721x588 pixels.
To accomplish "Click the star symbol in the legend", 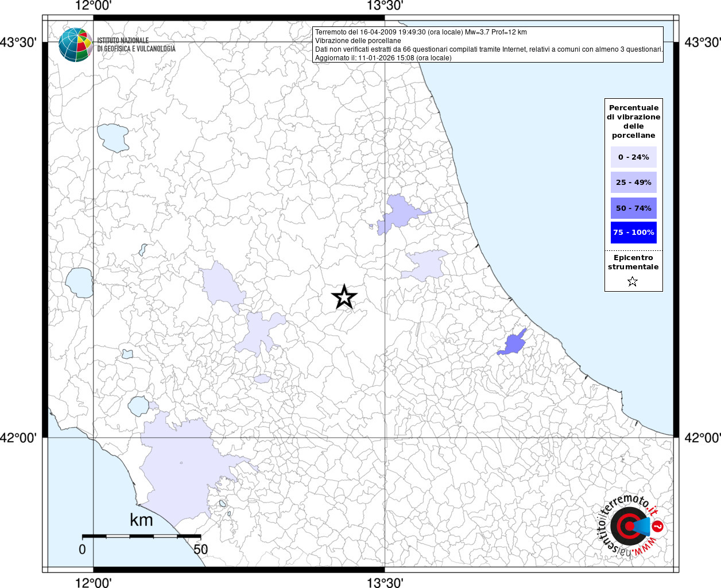I will [x=633, y=281].
